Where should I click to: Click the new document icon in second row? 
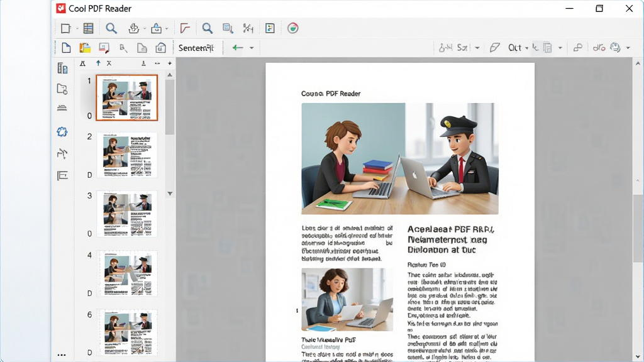point(66,48)
